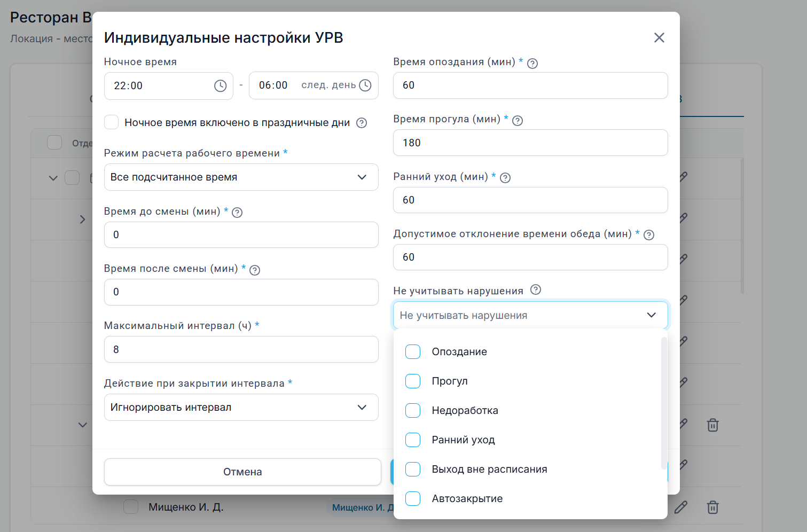The height and width of the screenshot is (532, 807).
Task: Close the Индивидуальные настройки УРВ dialog
Action: [x=659, y=37]
